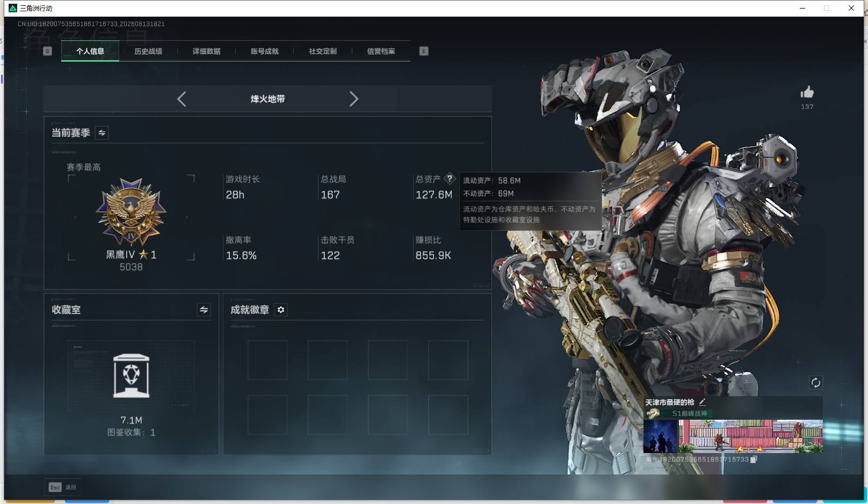Open the 历史战绩 tab

click(x=148, y=51)
